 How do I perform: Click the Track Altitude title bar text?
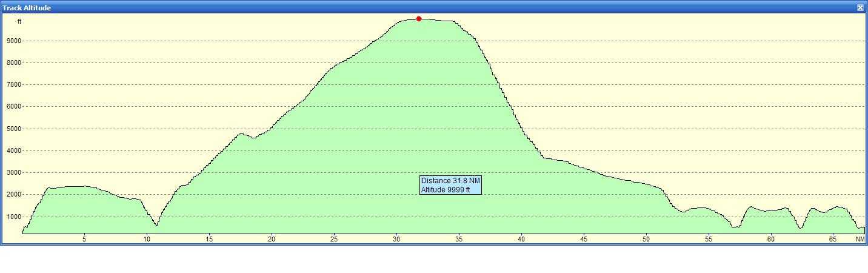point(27,8)
